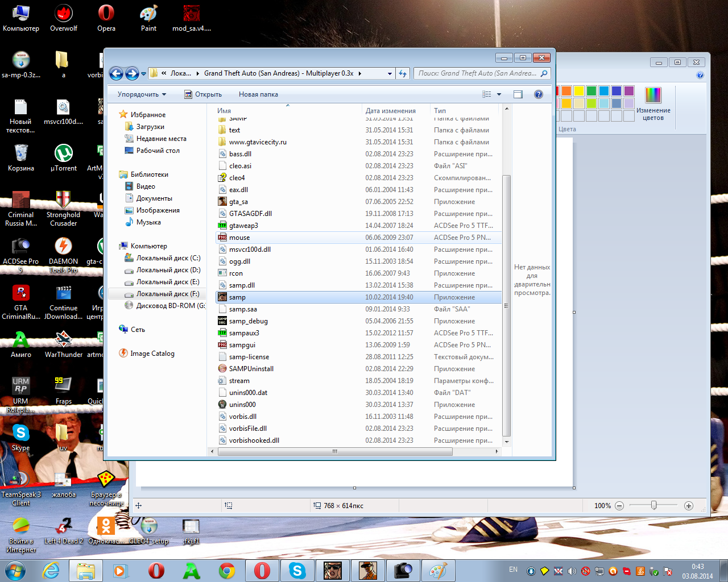
Task: Open TeamSpeak 3 Client shortcut
Action: [21, 488]
